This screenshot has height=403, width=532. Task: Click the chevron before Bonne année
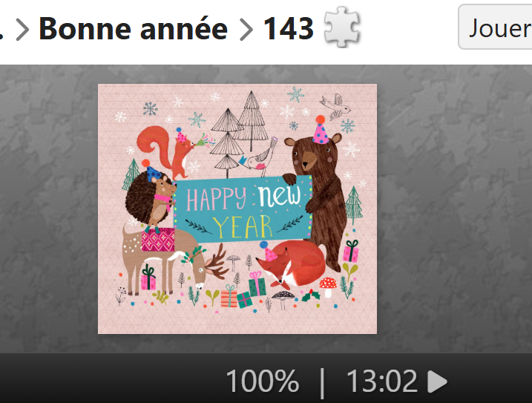(x=22, y=30)
